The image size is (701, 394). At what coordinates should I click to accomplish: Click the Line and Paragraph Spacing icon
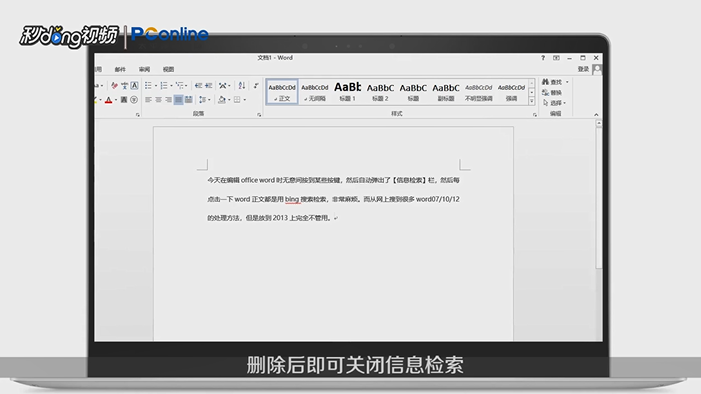203,100
